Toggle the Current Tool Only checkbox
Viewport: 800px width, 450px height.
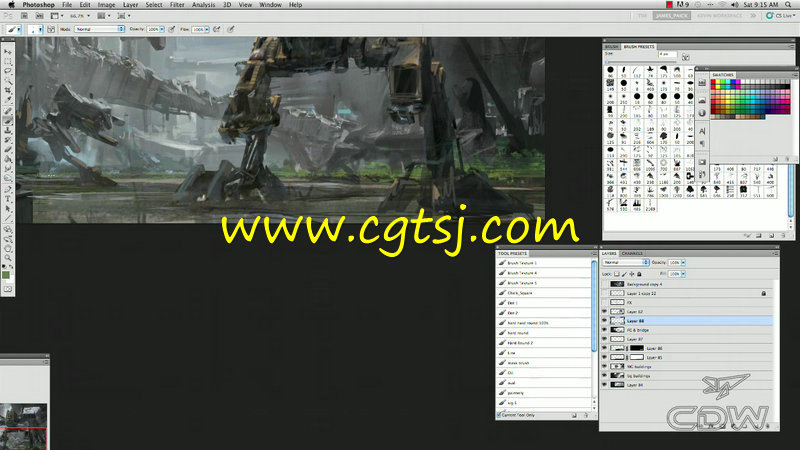coord(499,415)
